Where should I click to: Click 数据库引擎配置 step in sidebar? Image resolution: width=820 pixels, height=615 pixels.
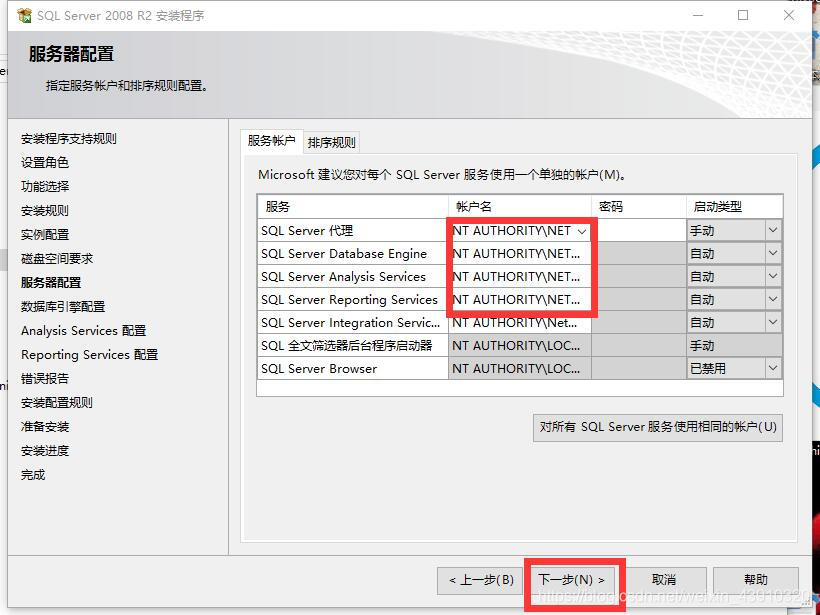tap(63, 306)
